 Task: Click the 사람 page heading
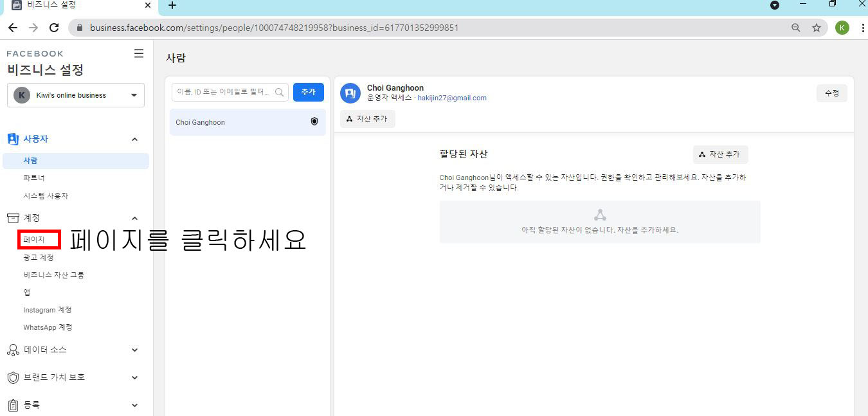[x=176, y=58]
